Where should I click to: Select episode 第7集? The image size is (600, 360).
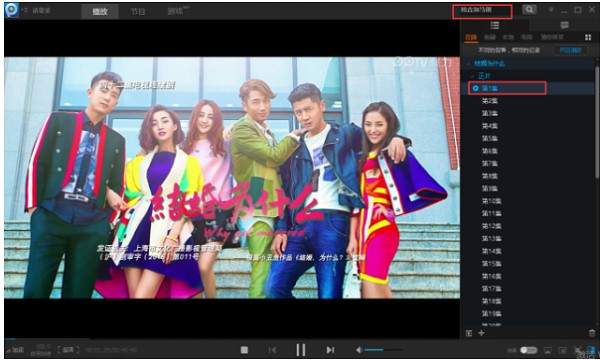click(x=489, y=163)
